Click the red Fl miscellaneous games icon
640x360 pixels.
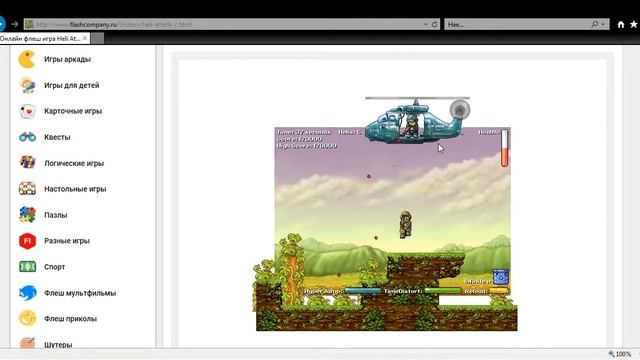[27, 241]
